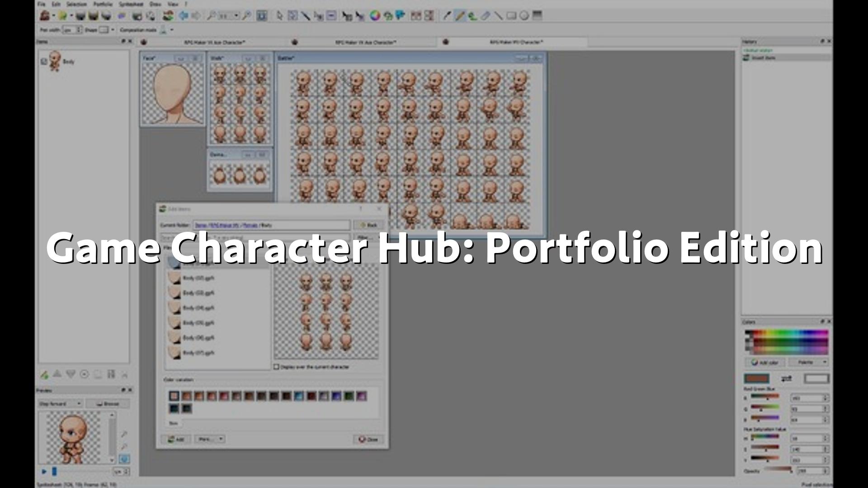Screen dimensions: 868x488
Task: Select the ellipse shape tool
Action: tap(524, 16)
